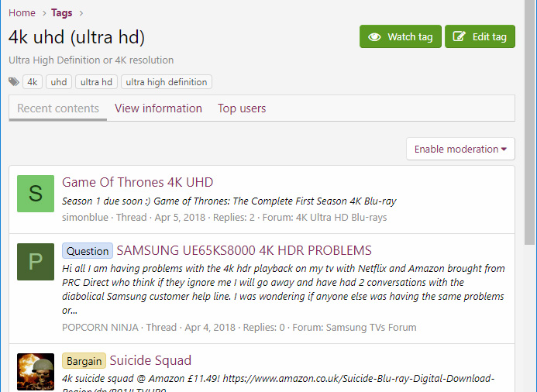Image resolution: width=537 pixels, height=392 pixels.
Task: Click the Question prefix label
Action: pyautogui.click(x=88, y=251)
